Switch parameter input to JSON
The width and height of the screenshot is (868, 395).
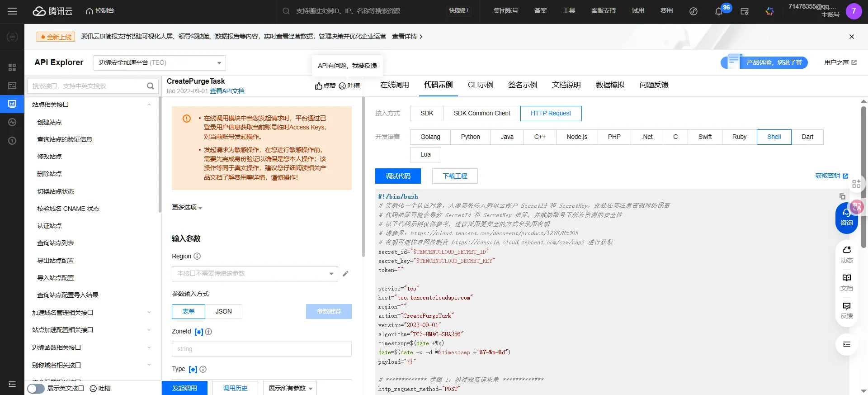coord(223,311)
